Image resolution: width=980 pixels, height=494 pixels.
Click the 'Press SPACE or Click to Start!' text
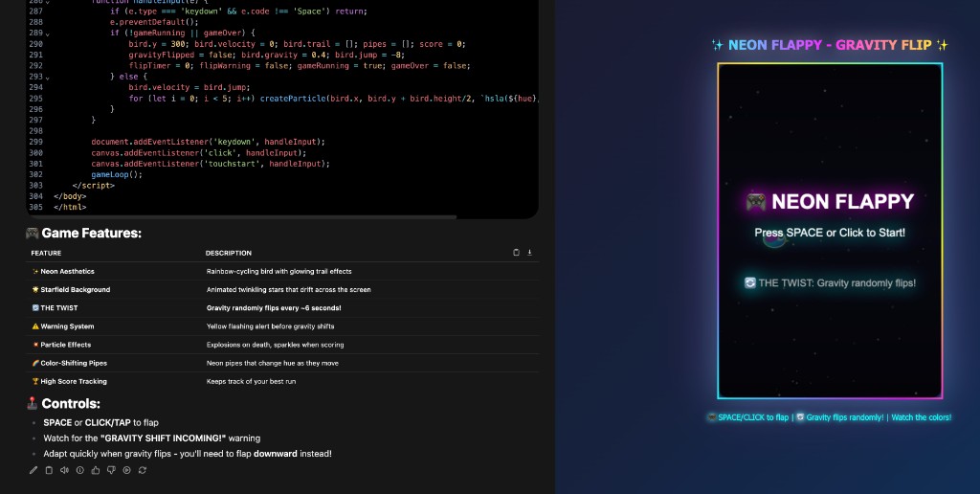830,233
